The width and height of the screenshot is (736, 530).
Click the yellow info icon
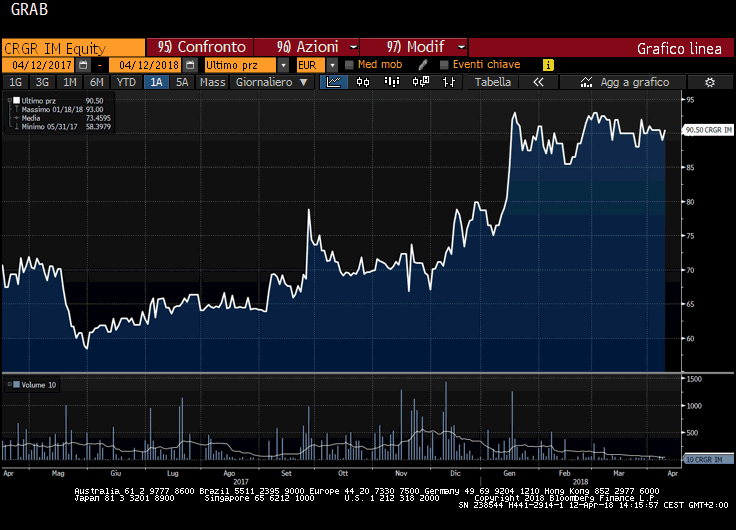(548, 64)
